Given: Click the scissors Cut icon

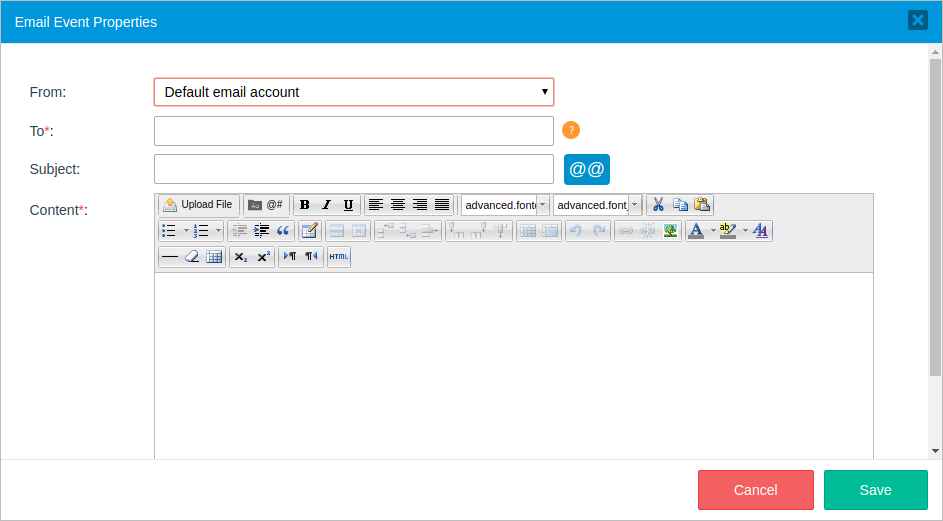Looking at the screenshot, I should [x=658, y=205].
